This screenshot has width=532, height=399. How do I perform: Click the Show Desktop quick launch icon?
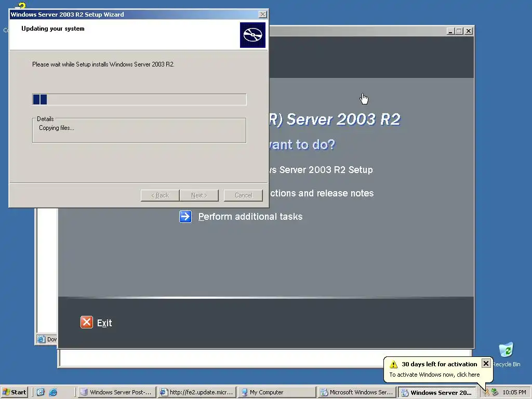[x=41, y=392]
